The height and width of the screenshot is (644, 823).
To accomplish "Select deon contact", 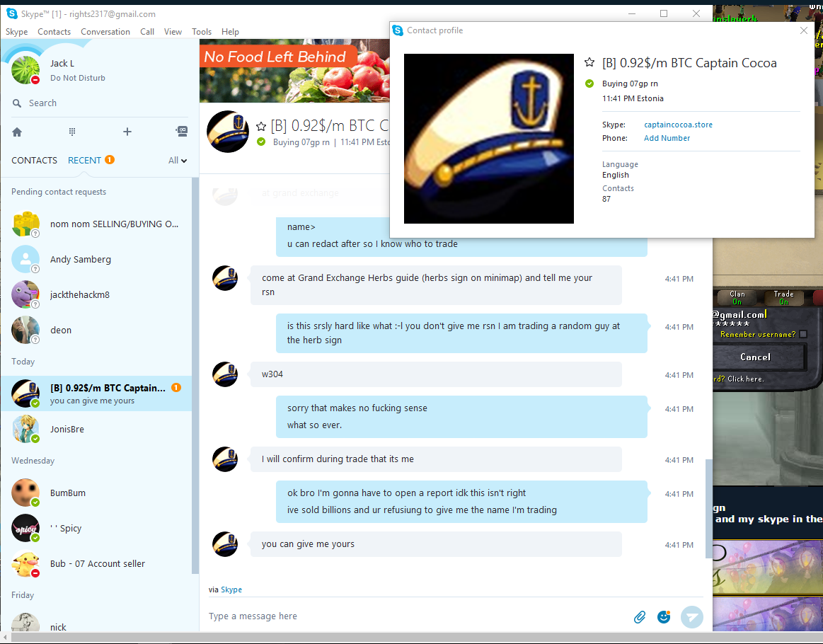I will pos(96,330).
